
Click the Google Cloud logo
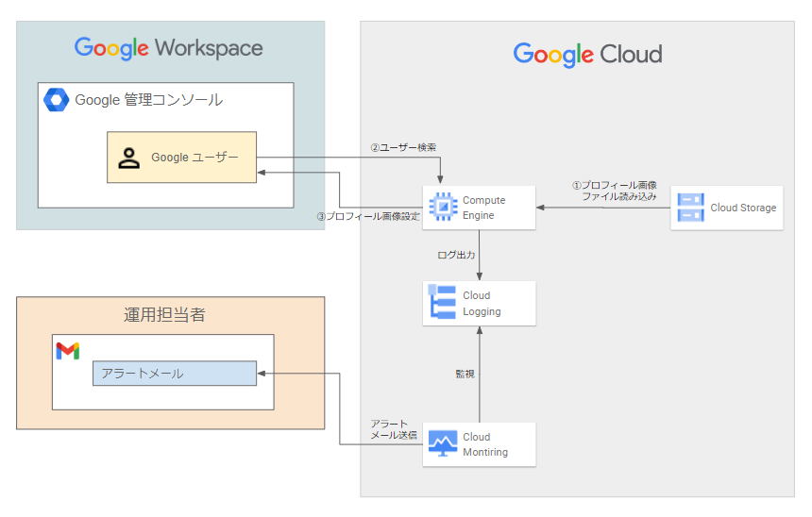588,55
